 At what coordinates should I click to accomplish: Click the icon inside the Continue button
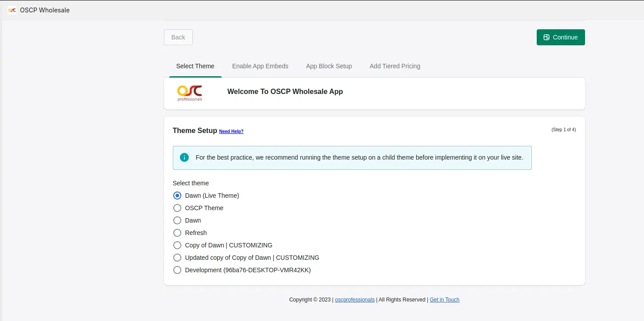point(546,37)
